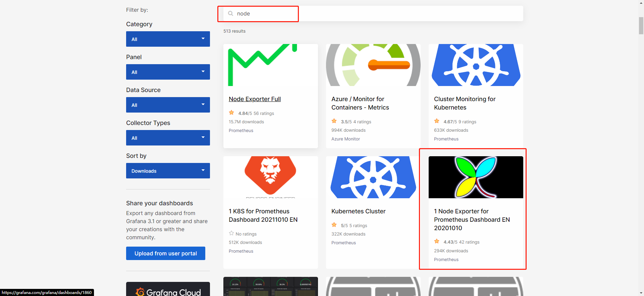Click '994K downloads' text
The height and width of the screenshot is (296, 644).
point(348,130)
